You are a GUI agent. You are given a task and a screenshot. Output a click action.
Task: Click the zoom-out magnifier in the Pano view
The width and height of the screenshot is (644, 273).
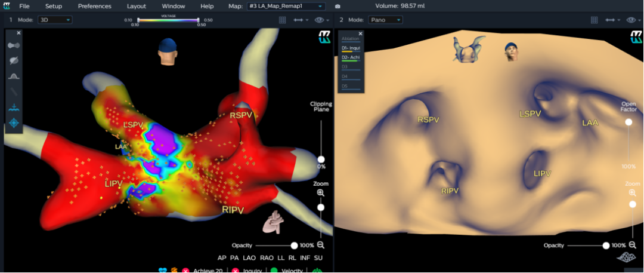633,245
